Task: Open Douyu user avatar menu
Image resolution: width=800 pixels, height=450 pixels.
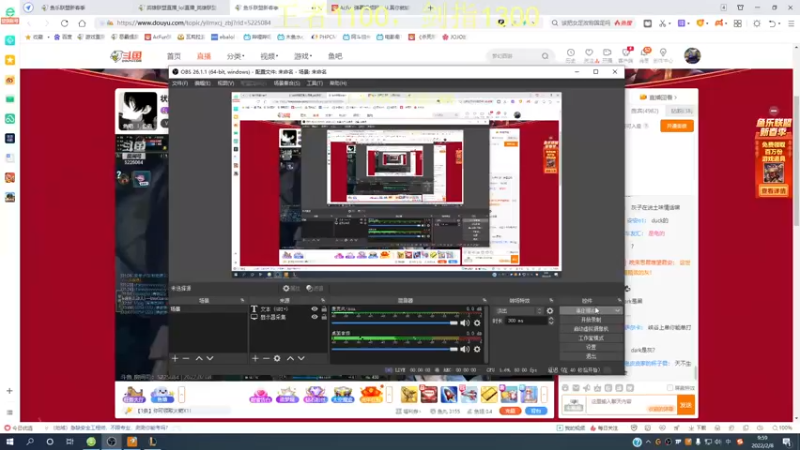Action: (x=692, y=56)
